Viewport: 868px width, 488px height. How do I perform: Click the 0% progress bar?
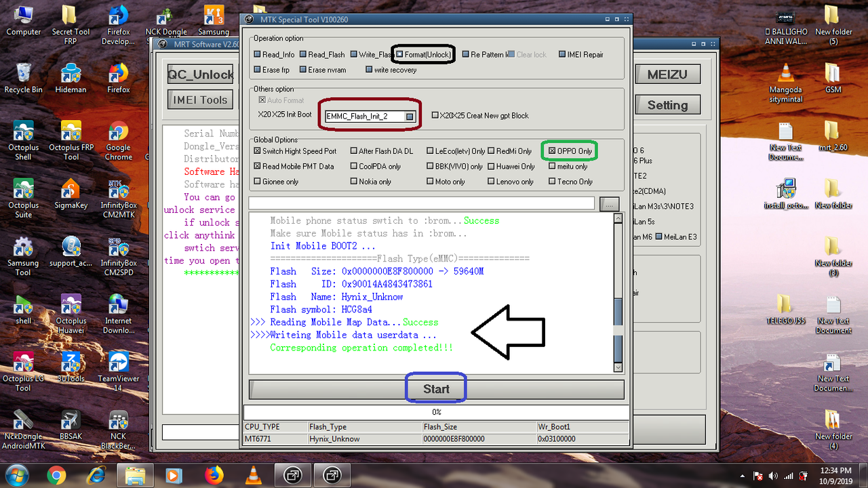click(x=436, y=412)
